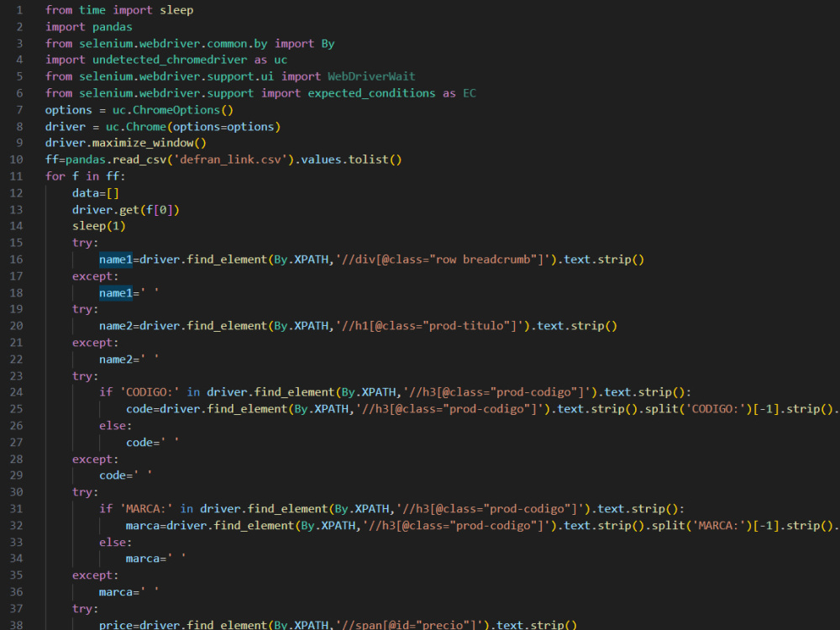The image size is (840, 630).
Task: Click highlighted 'name1' on line 16
Action: click(116, 260)
